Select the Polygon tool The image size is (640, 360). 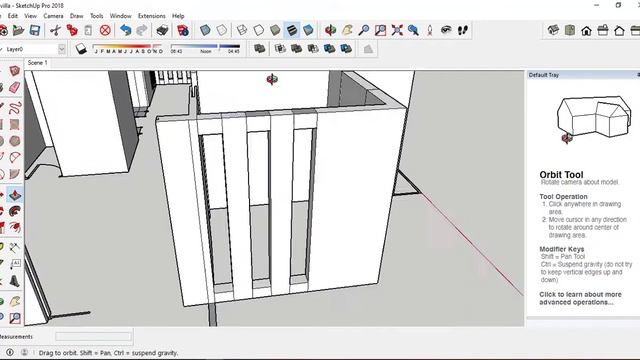click(x=15, y=141)
